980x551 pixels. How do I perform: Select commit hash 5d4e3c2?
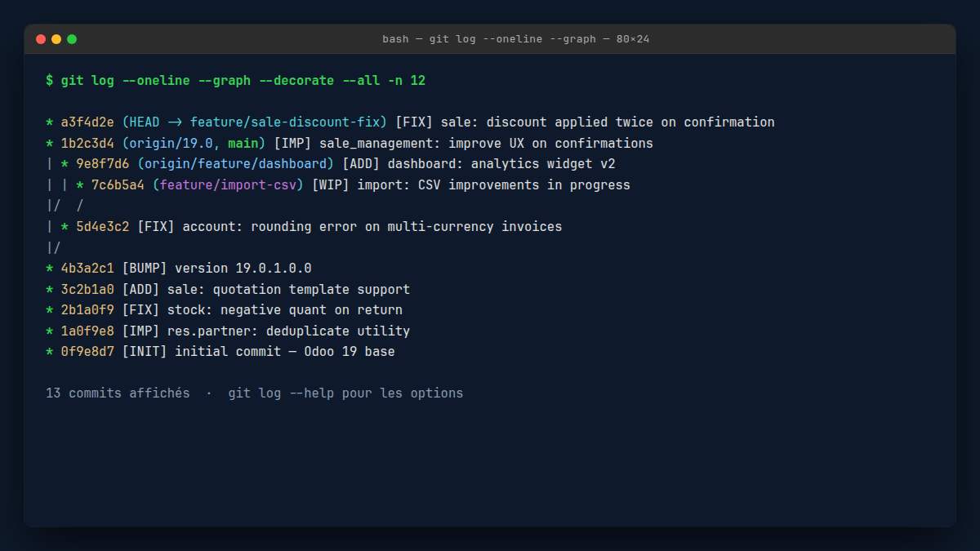coord(103,227)
